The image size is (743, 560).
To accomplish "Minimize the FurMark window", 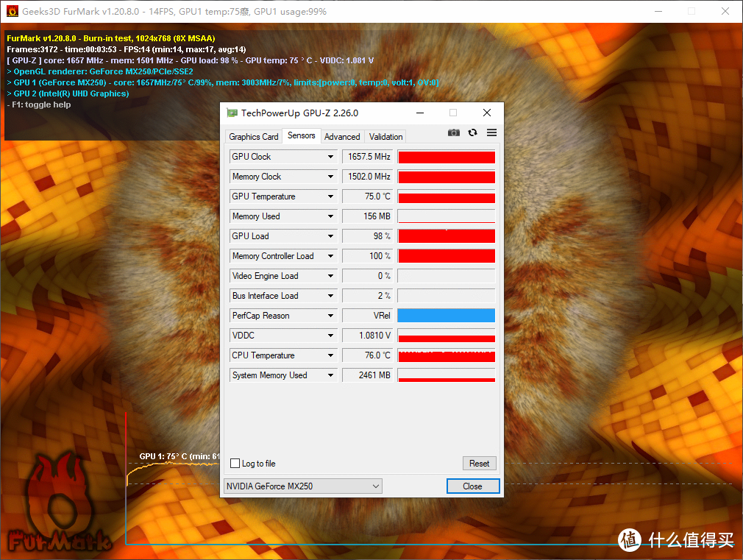I will point(658,11).
